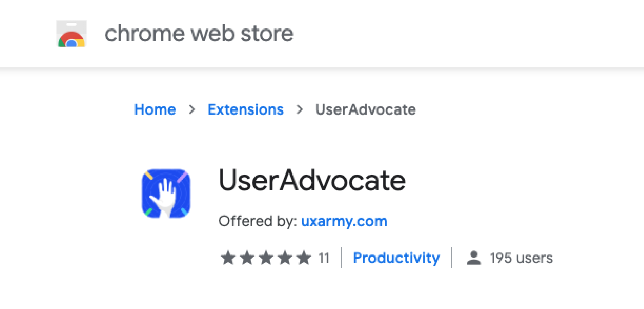
Task: Click the chevron after Extensions breadcrumb
Action: [x=300, y=110]
